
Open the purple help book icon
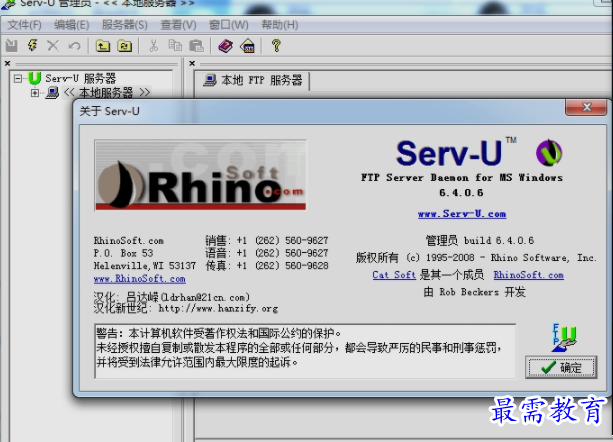coord(226,46)
